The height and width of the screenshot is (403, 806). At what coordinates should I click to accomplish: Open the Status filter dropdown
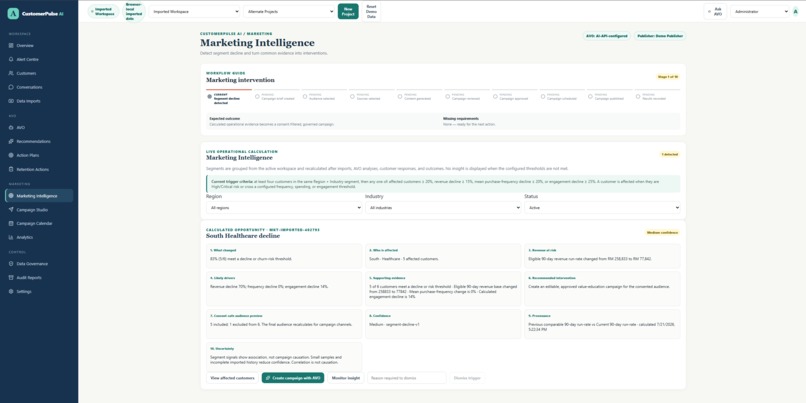click(602, 208)
